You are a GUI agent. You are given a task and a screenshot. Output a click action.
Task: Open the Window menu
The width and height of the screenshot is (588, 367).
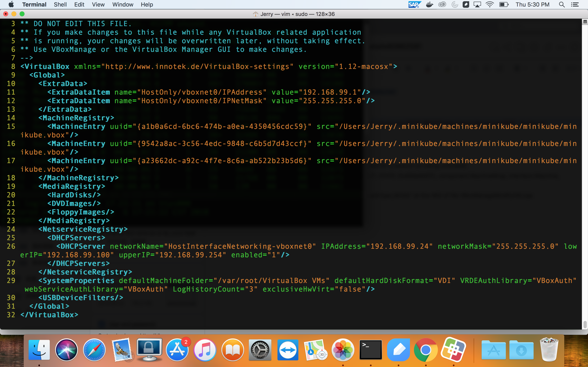pos(122,4)
